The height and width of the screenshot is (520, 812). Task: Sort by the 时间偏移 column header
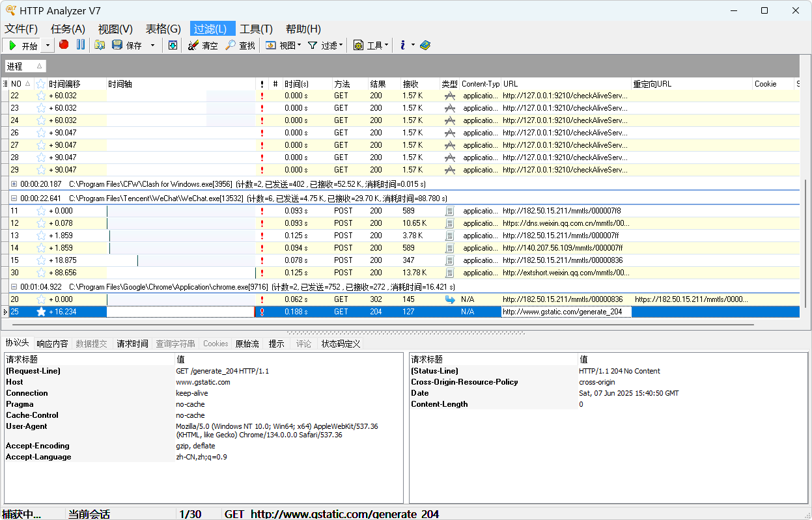(x=76, y=84)
